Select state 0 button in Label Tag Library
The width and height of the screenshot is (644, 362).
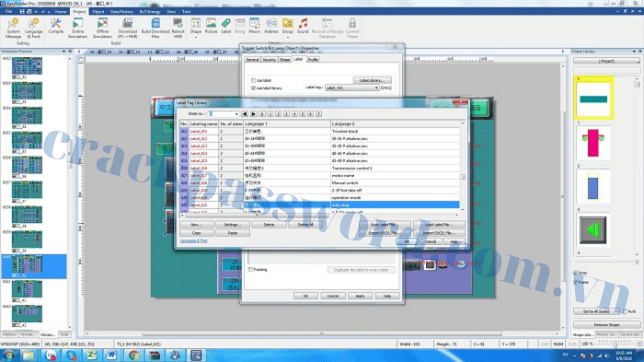(x=262, y=114)
